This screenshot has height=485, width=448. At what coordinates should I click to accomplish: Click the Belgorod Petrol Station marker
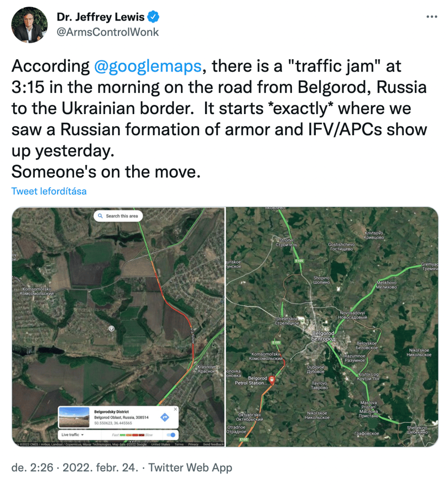tap(272, 380)
